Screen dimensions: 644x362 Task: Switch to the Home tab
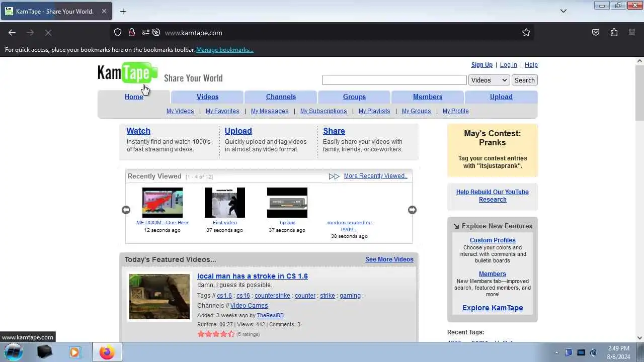[134, 97]
